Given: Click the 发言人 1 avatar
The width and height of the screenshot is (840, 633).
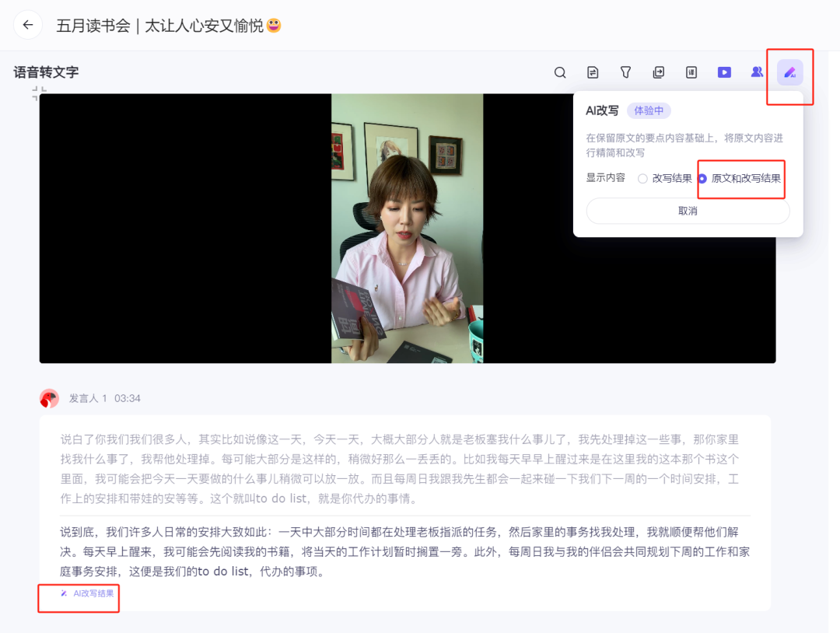Looking at the screenshot, I should pyautogui.click(x=49, y=398).
